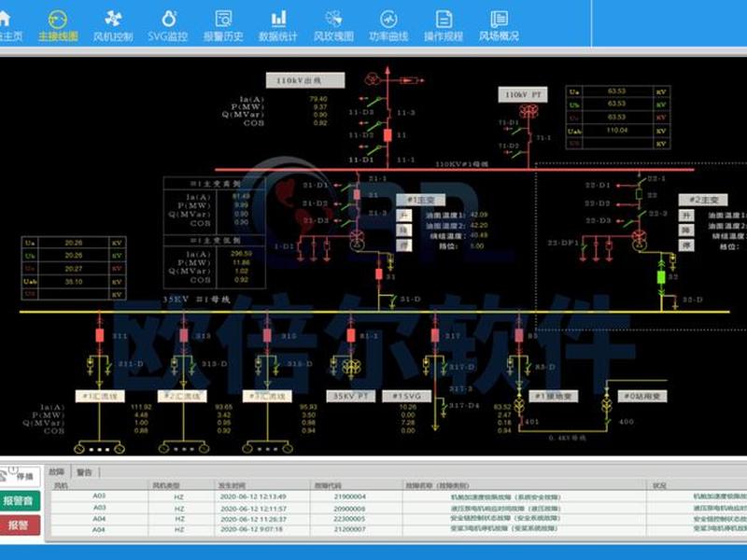Screen dimensions: 747x560
Task: Switch to the 故障 faults tab
Action: click(57, 471)
